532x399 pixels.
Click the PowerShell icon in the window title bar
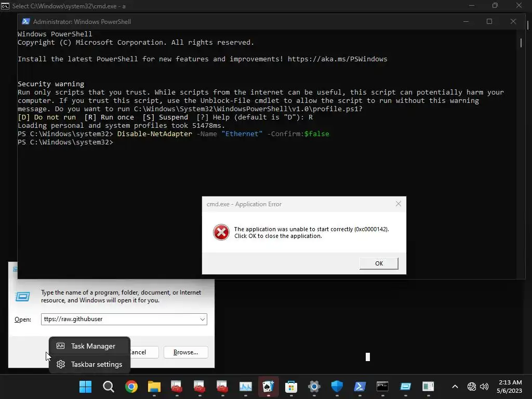tap(26, 21)
